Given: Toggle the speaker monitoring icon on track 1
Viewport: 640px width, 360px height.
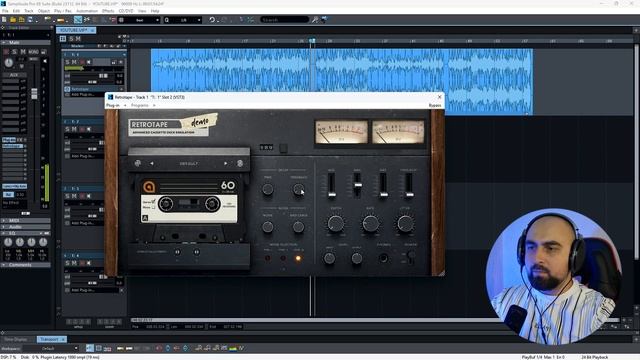Looking at the screenshot, I should [x=89, y=62].
